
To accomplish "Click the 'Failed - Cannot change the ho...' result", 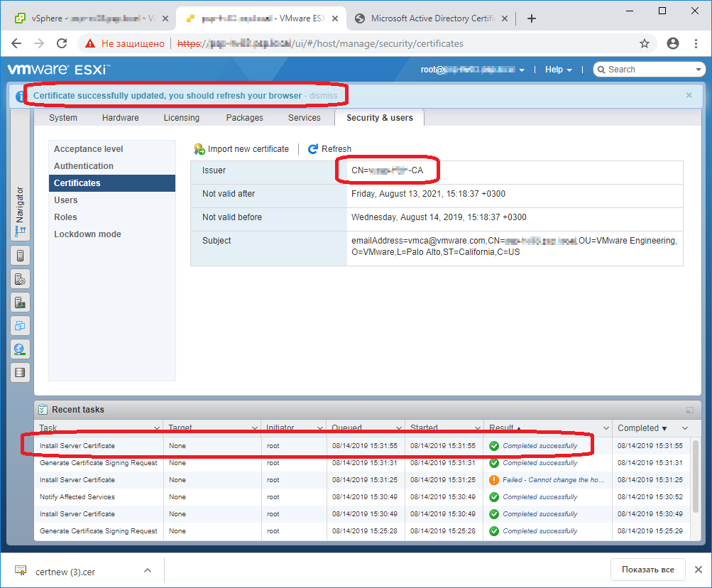I will point(554,480).
